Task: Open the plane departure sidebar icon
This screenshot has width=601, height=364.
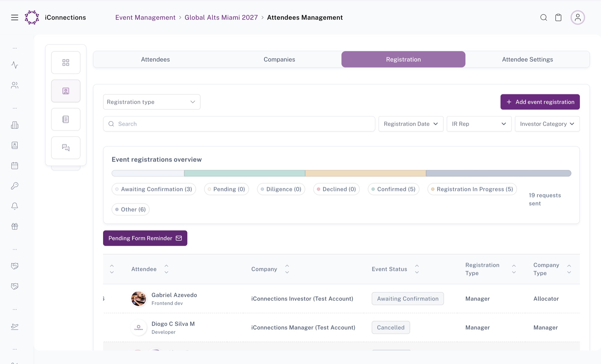Action: pyautogui.click(x=15, y=326)
